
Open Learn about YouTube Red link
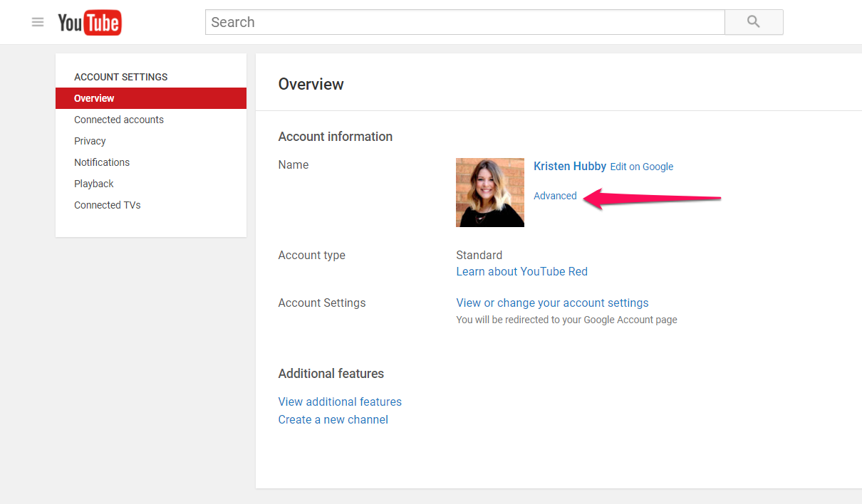[522, 271]
